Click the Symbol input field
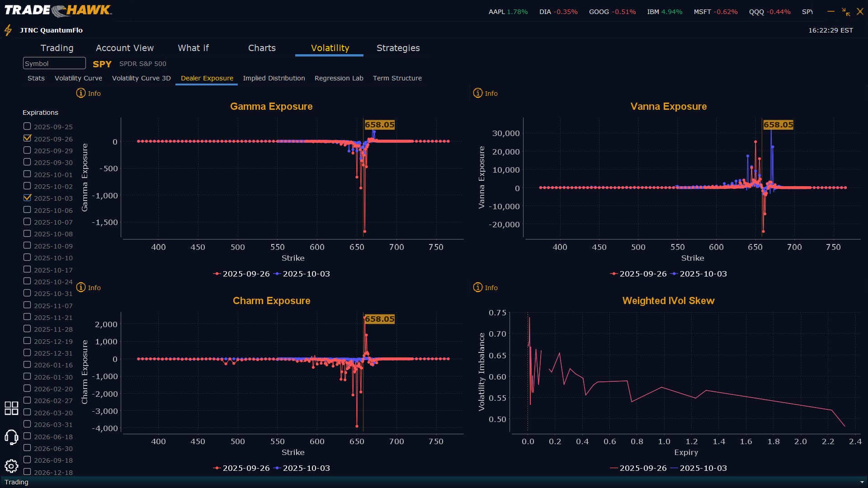868x488 pixels. click(54, 63)
